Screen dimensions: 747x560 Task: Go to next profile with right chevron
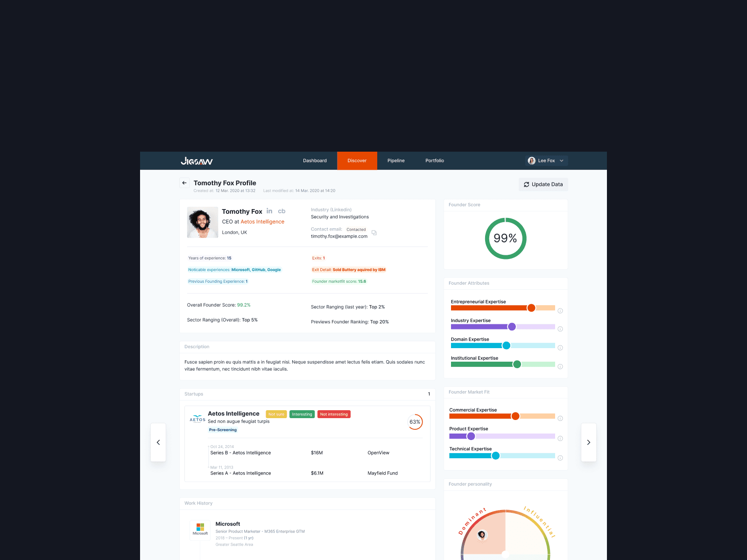pos(589,442)
